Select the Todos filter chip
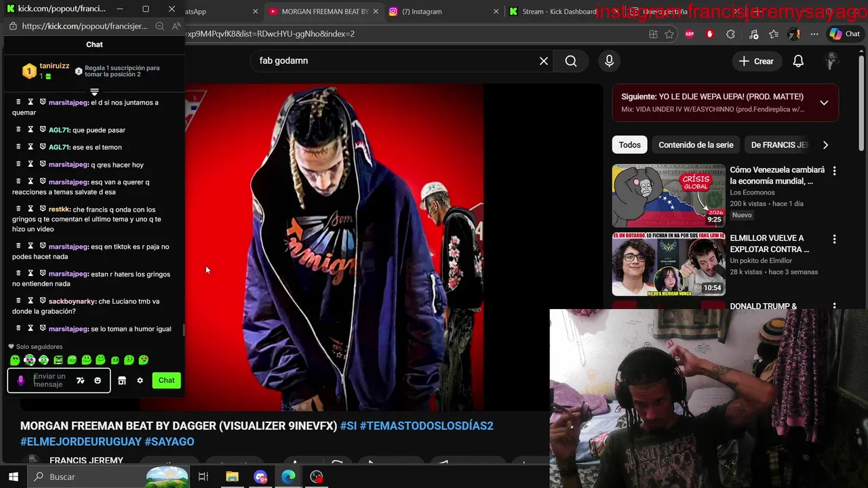Screen dimensions: 868x488 (629, 145)
